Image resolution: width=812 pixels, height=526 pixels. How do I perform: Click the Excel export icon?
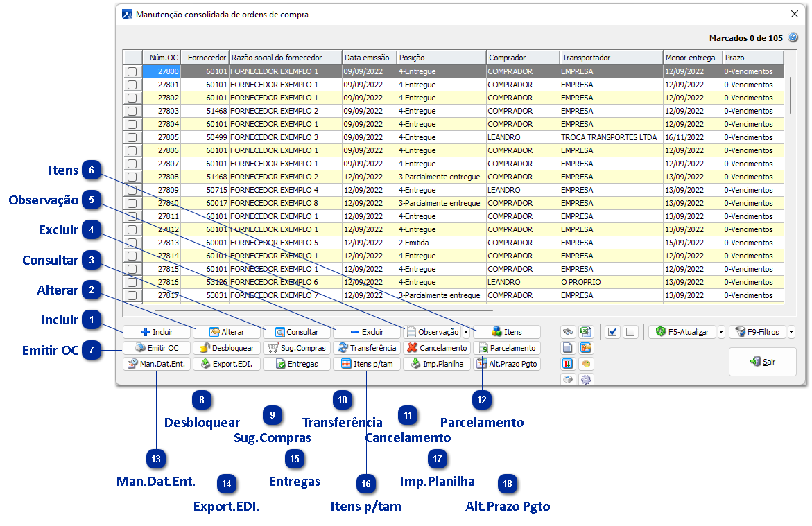tap(586, 332)
